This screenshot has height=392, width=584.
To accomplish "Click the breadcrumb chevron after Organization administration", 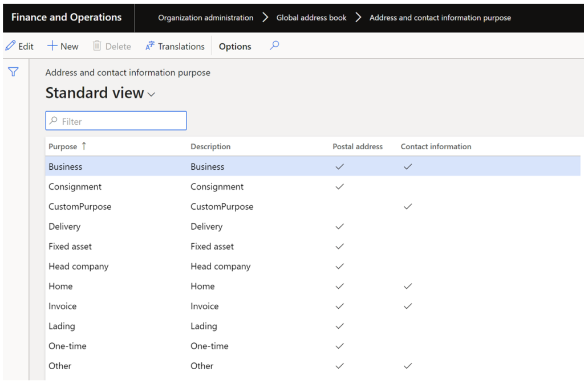I will tap(265, 17).
